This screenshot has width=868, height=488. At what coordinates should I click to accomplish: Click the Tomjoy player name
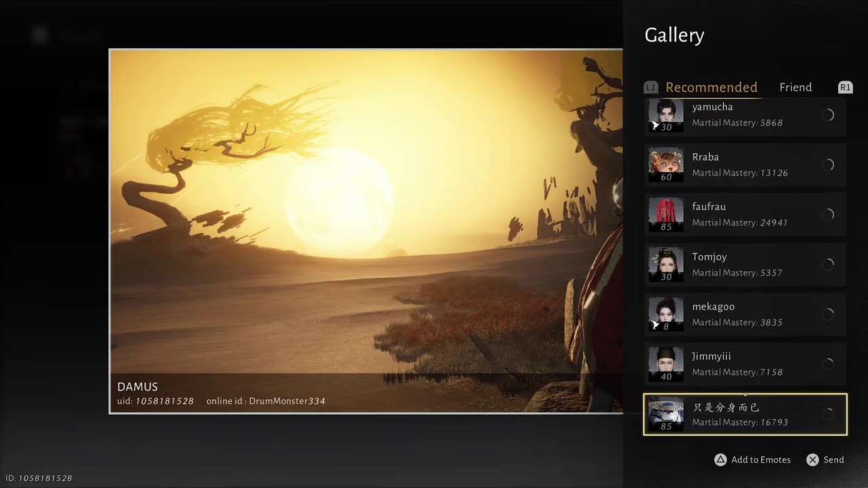click(x=709, y=257)
